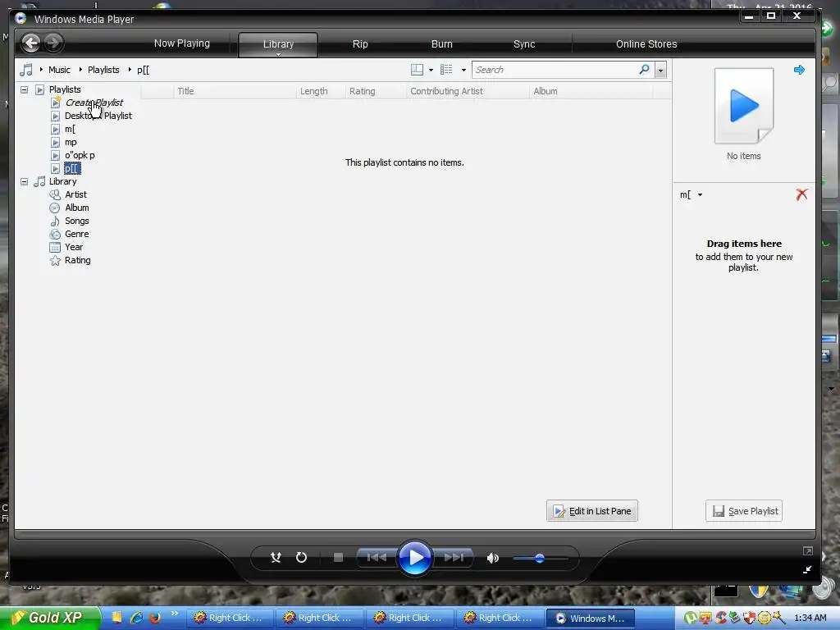840x630 pixels.
Task: Open the search options dropdown
Action: (x=660, y=71)
